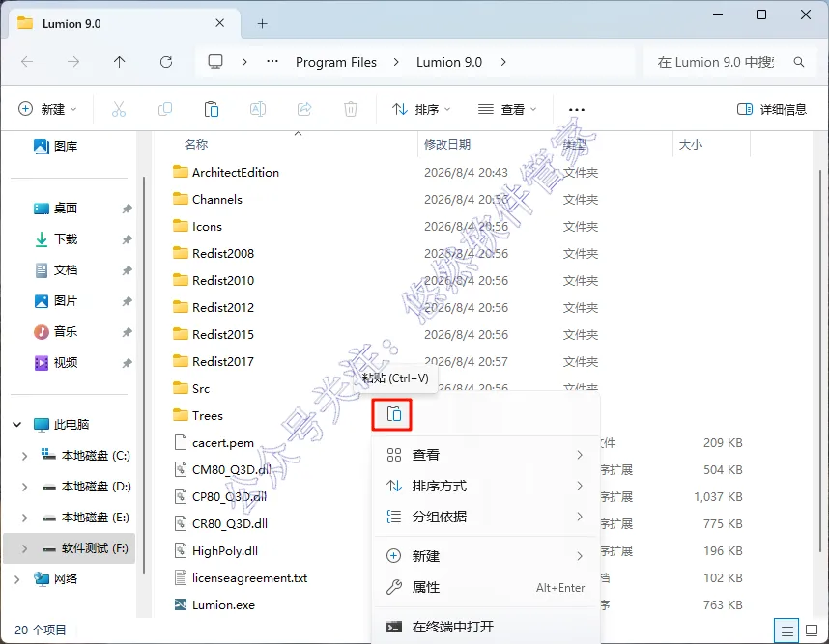Click the Cut icon in toolbar
Viewport: 829px width, 644px height.
point(119,109)
